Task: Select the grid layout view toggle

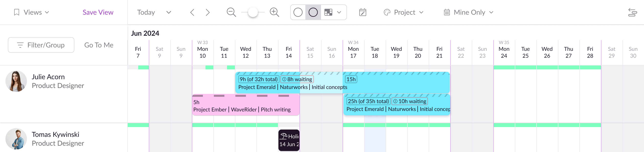Action: coord(328,12)
